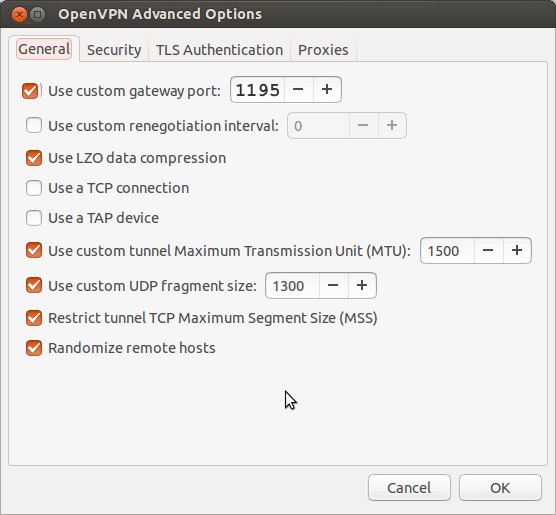Cancel the advanced options dialog
Image resolution: width=556 pixels, height=515 pixels.
pyautogui.click(x=409, y=488)
